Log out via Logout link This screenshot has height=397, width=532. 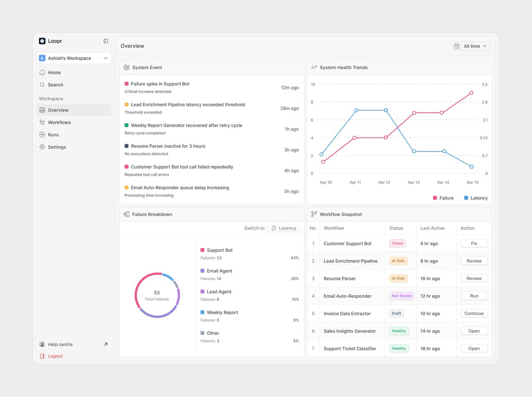pos(55,356)
